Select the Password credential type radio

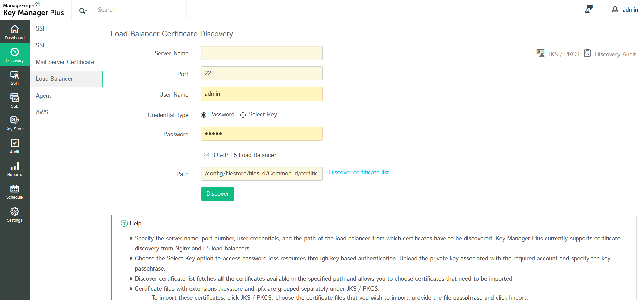tap(204, 115)
